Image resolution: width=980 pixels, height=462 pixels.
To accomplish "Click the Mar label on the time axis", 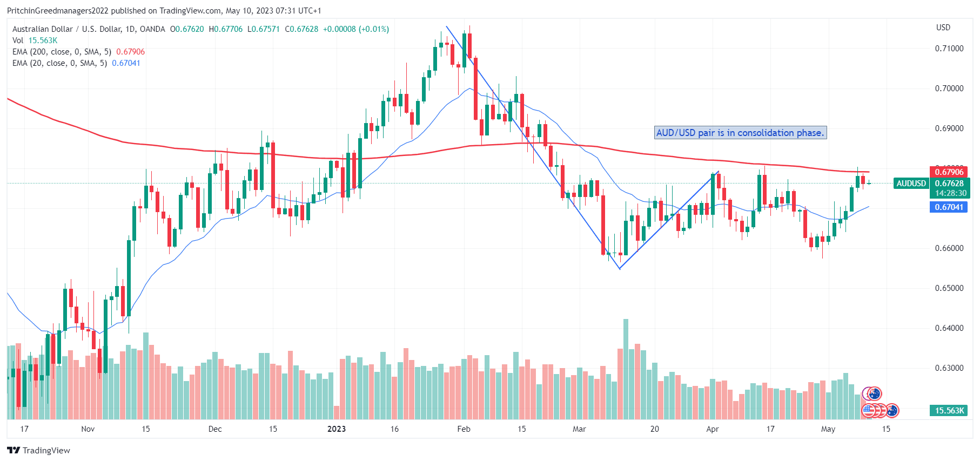I will [x=579, y=429].
